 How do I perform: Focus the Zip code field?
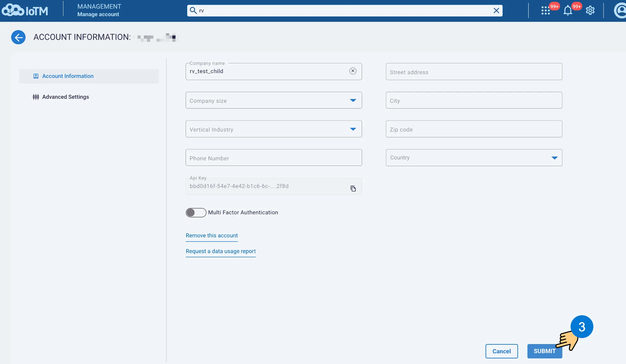474,129
